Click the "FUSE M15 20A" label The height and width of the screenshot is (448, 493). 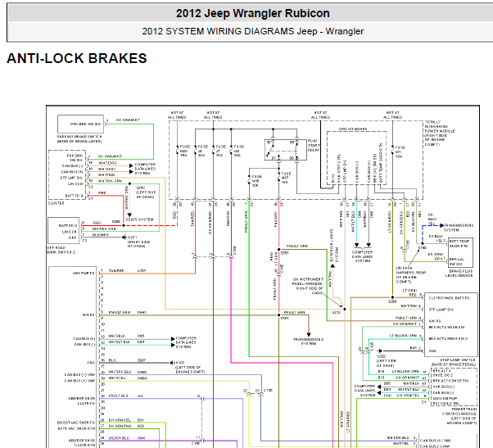(257, 181)
